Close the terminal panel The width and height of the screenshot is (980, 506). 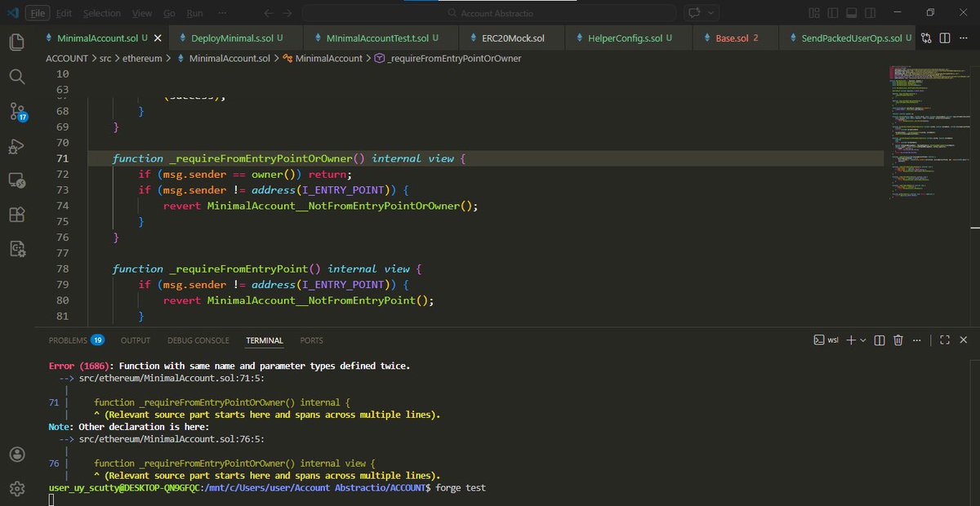coord(964,340)
